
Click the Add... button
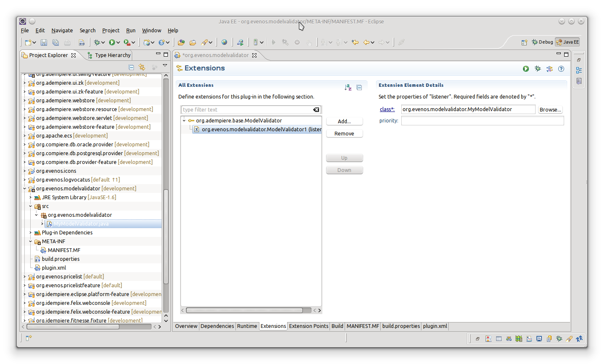[x=344, y=121]
